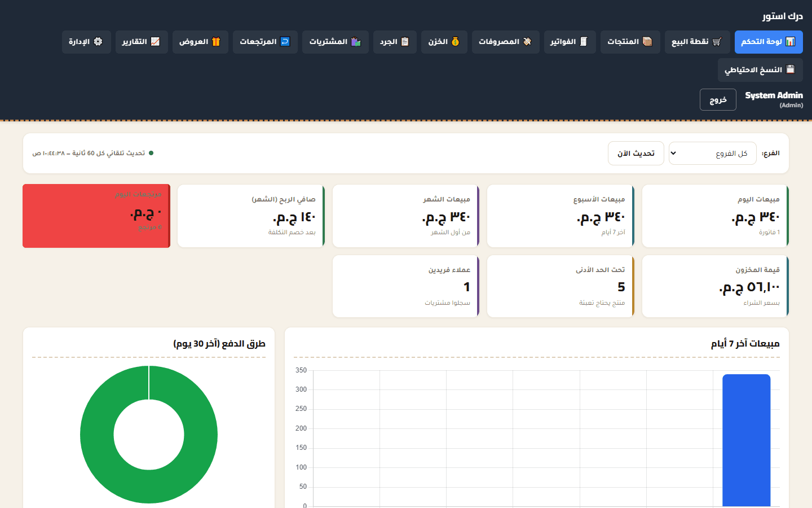The width and height of the screenshot is (812, 508).
Task: Open the المصروفات tab
Action: pos(505,42)
